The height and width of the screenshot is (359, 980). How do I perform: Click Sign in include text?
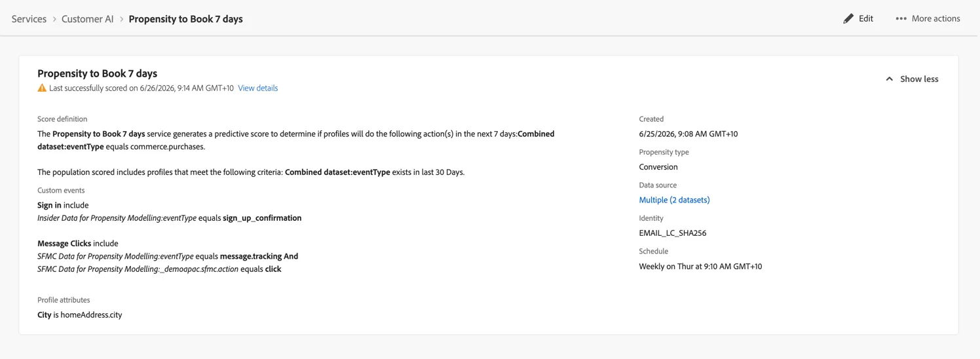[63, 205]
